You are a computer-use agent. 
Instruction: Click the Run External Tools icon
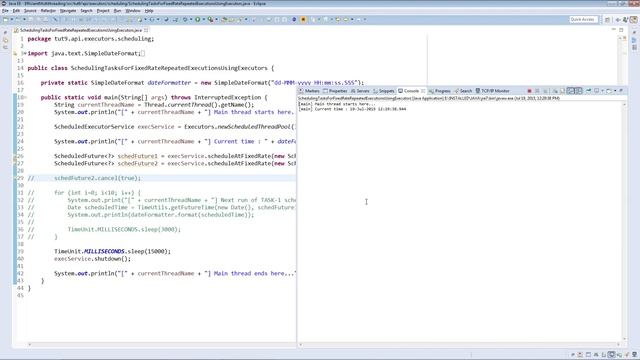(210, 19)
